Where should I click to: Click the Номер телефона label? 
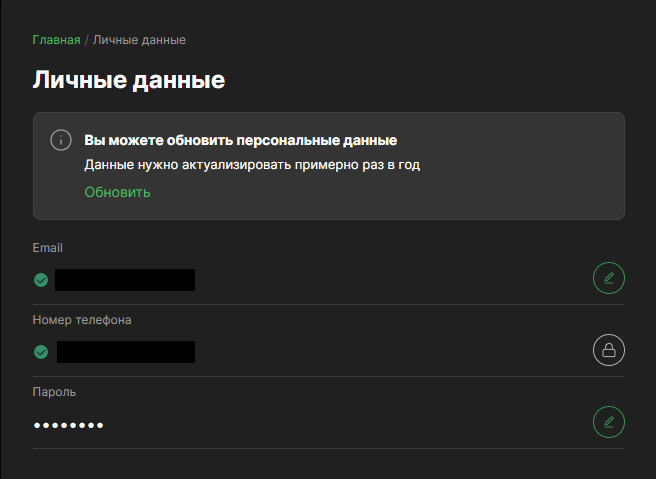pyautogui.click(x=82, y=320)
